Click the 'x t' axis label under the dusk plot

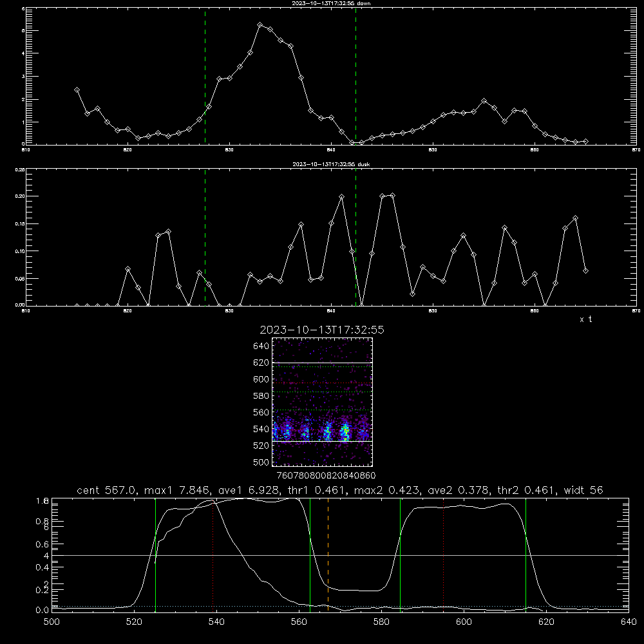[585, 319]
